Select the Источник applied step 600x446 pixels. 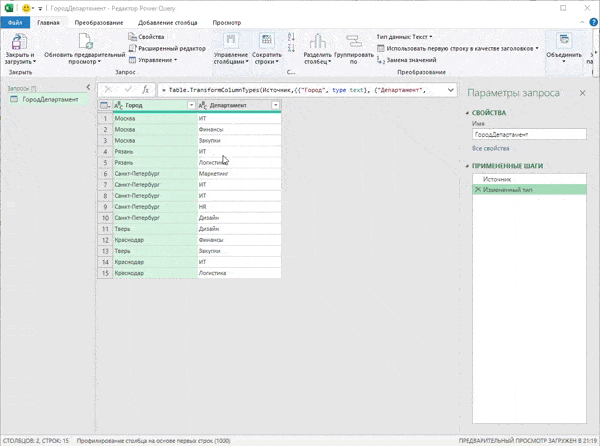(x=529, y=179)
